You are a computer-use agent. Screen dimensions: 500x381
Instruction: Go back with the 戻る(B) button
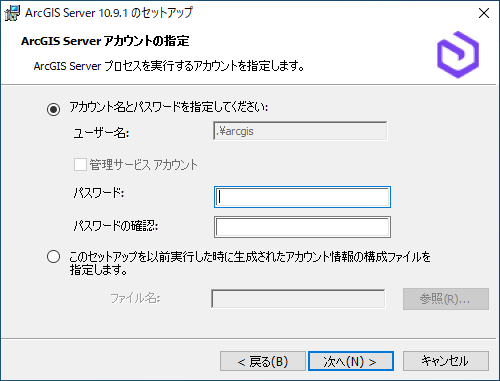coord(263,361)
